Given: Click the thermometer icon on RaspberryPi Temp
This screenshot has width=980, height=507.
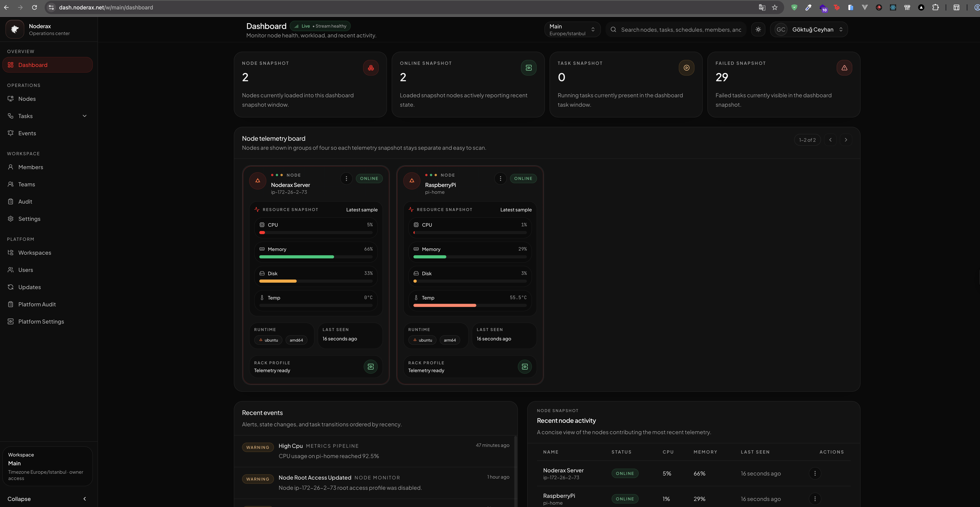Looking at the screenshot, I should [x=416, y=298].
